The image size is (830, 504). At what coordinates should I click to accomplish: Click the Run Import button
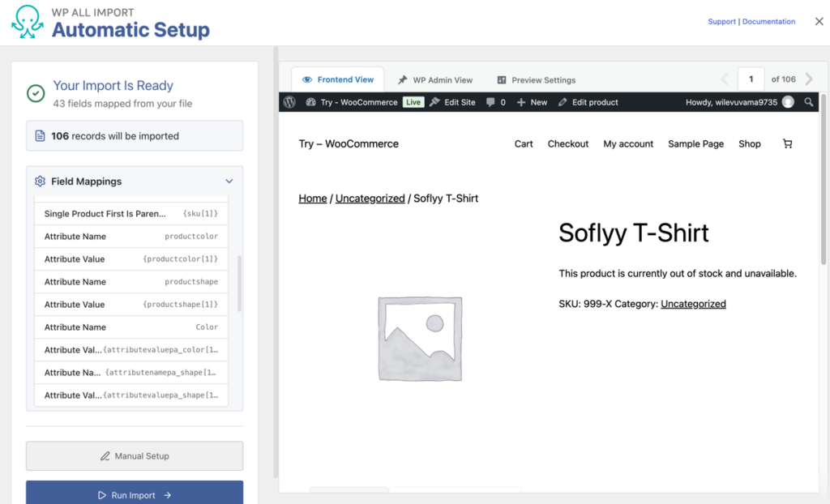[135, 494]
